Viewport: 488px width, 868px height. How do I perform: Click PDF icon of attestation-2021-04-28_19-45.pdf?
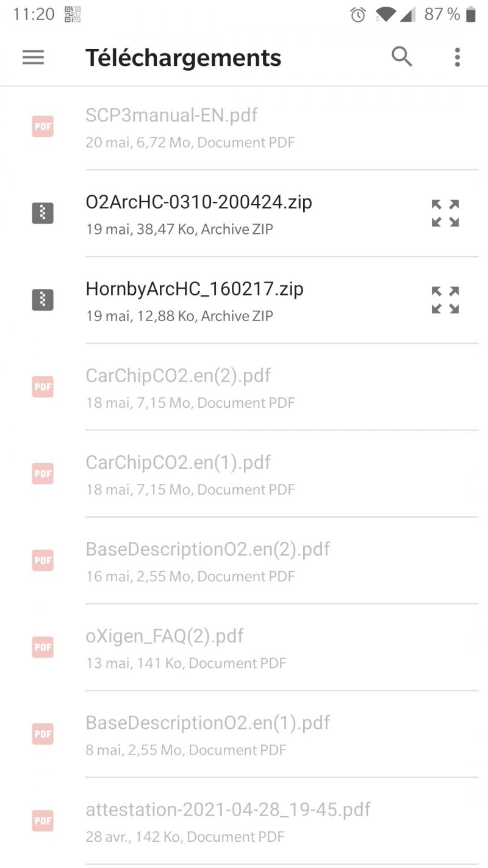[x=43, y=820]
